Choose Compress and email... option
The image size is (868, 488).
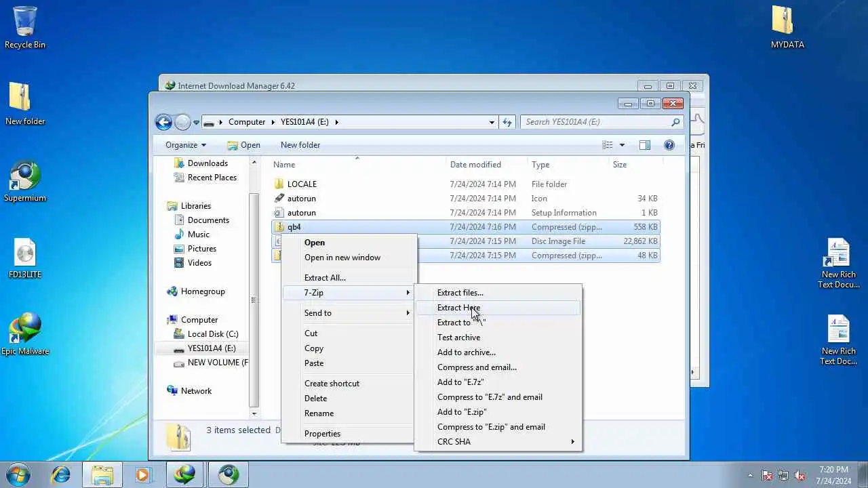click(498, 367)
